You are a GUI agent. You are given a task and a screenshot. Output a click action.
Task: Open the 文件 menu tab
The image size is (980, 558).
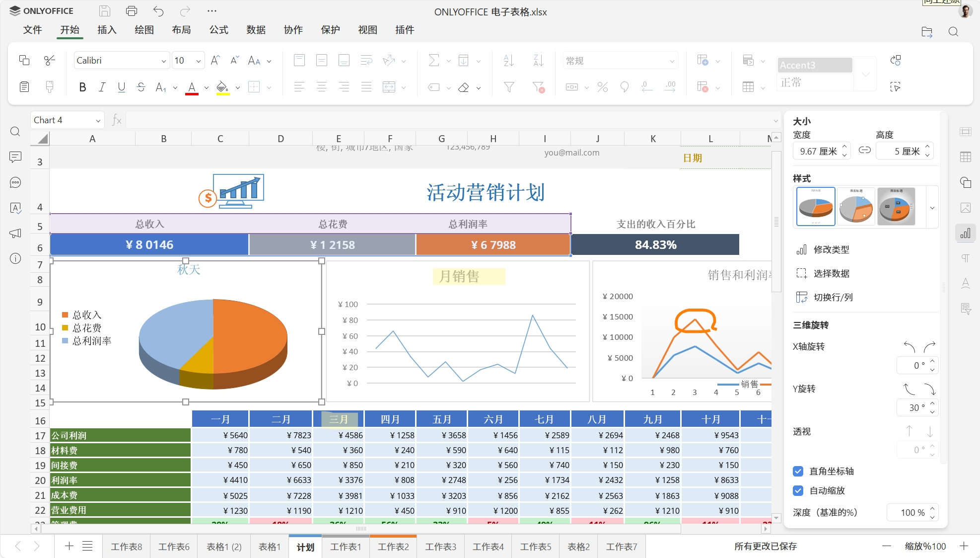tap(32, 30)
